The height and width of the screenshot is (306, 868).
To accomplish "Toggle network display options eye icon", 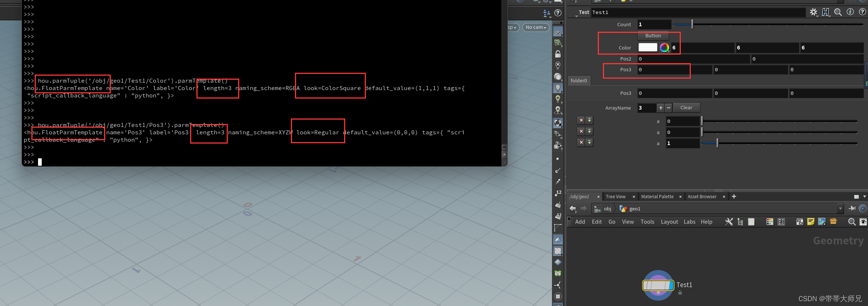I will 863,222.
